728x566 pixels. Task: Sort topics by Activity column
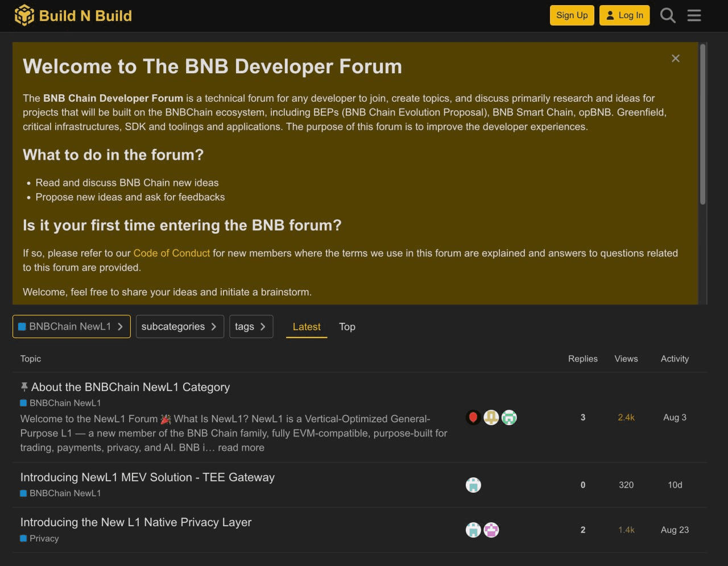(675, 359)
